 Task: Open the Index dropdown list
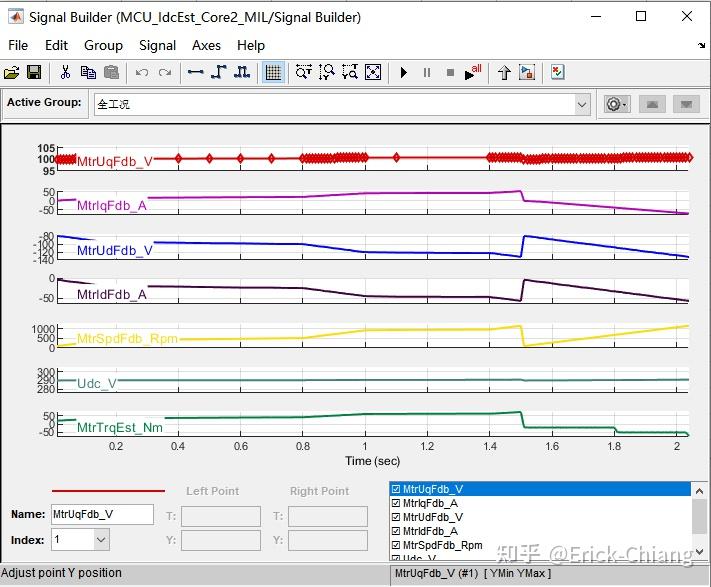[101, 539]
